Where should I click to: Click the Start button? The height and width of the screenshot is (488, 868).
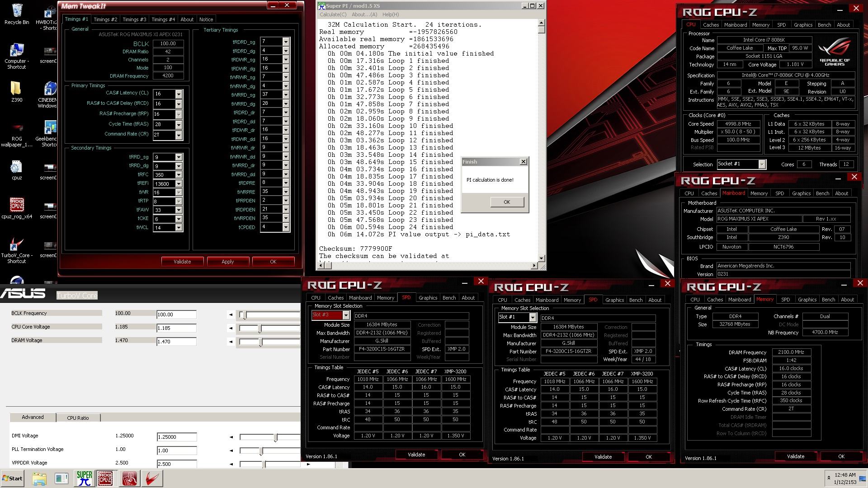12,479
